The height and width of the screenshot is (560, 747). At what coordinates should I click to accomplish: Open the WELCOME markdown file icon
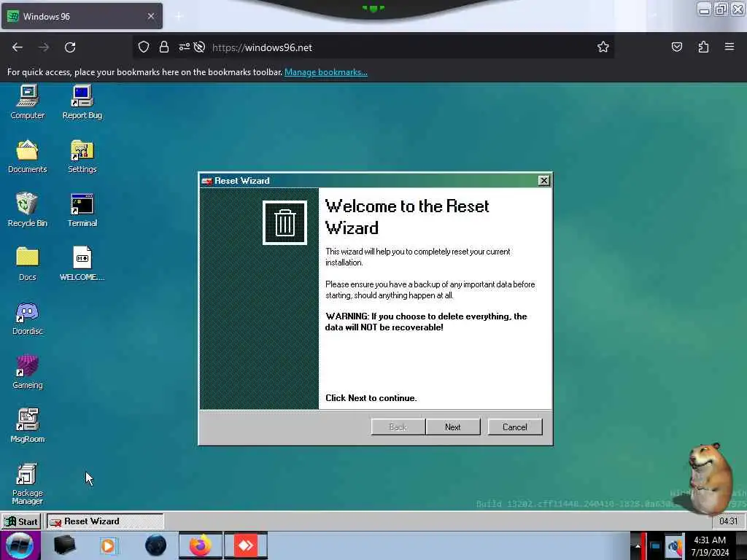pos(82,264)
